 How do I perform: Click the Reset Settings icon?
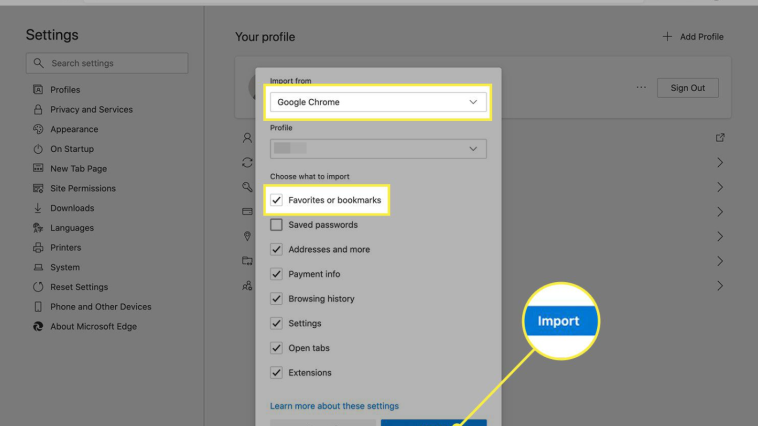coord(39,287)
